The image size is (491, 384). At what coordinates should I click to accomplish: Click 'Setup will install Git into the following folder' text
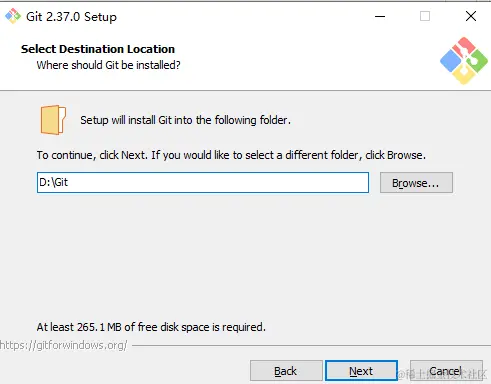click(x=185, y=120)
